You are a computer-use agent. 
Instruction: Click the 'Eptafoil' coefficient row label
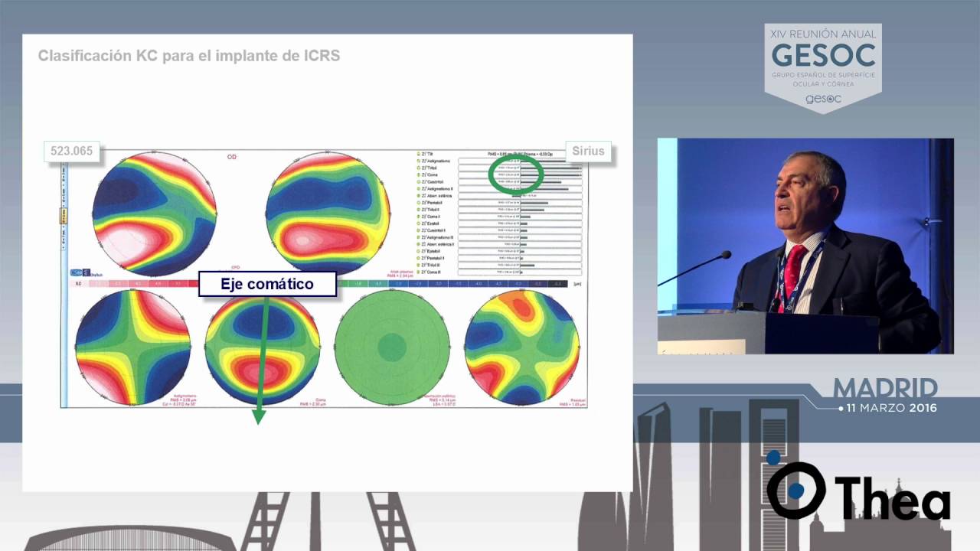(x=432, y=251)
